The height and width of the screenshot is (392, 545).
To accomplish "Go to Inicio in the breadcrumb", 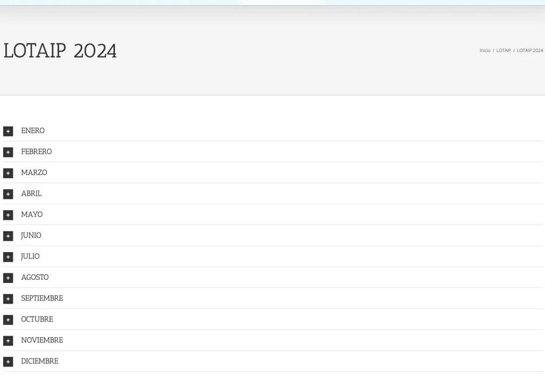I will point(485,51).
